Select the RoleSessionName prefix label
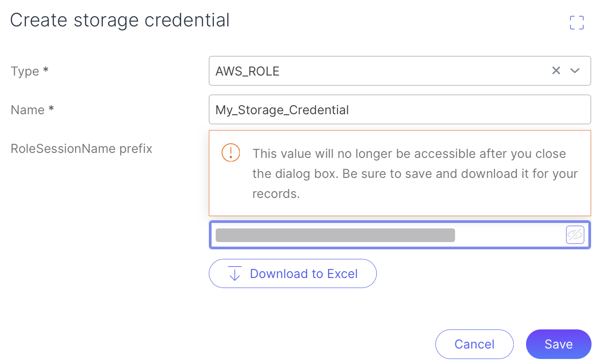Screen dimensions: 597x364 tap(81, 148)
